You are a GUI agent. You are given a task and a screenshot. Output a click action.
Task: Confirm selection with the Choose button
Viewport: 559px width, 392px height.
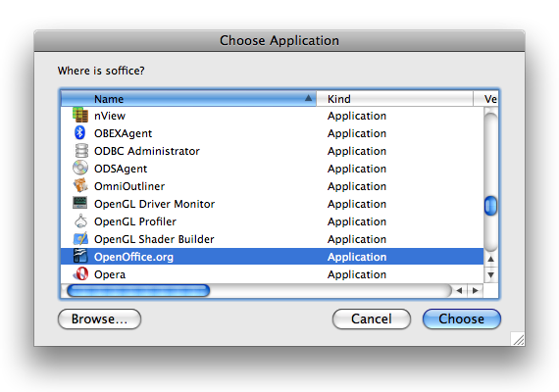click(x=462, y=318)
